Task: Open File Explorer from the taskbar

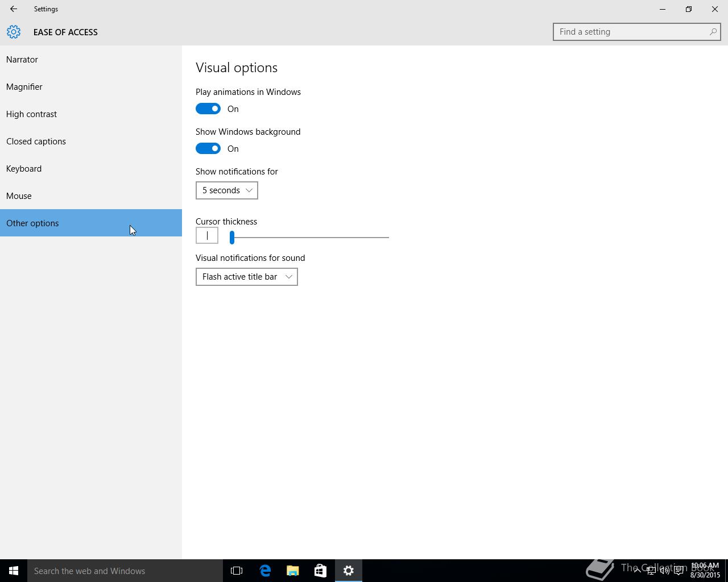Action: click(293, 571)
